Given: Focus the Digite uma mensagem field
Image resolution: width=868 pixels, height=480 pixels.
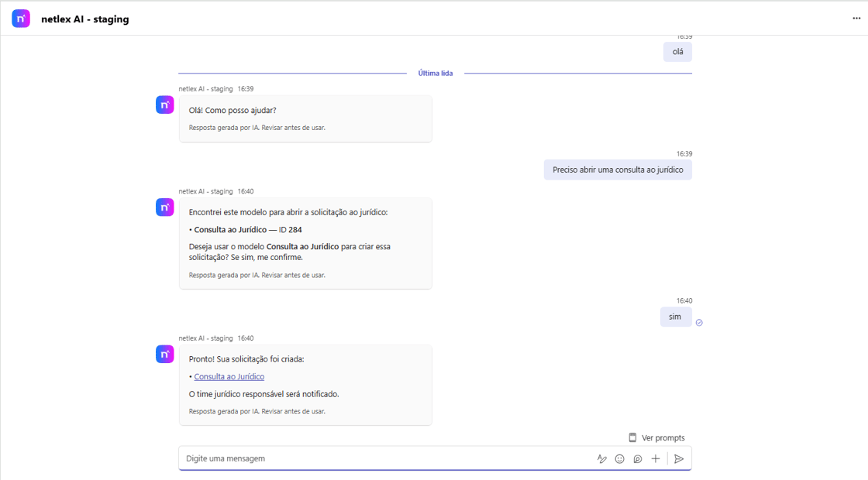Looking at the screenshot, I should point(387,458).
